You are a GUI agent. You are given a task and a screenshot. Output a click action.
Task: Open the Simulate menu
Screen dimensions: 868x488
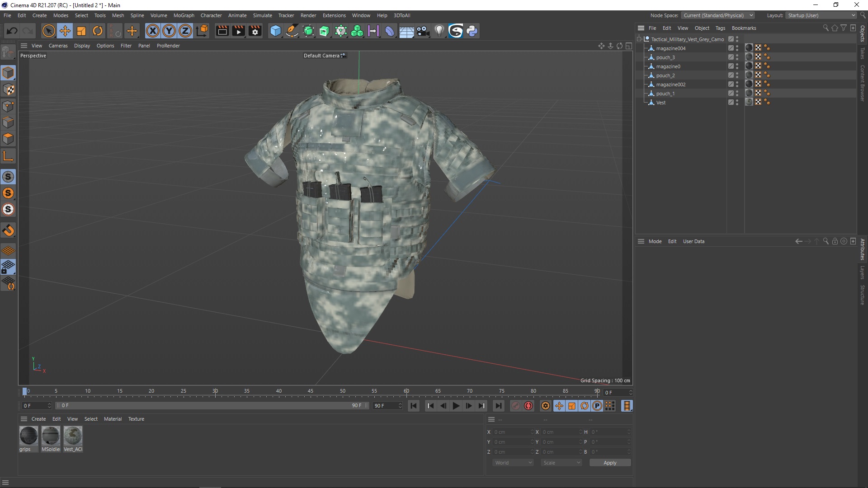262,15
